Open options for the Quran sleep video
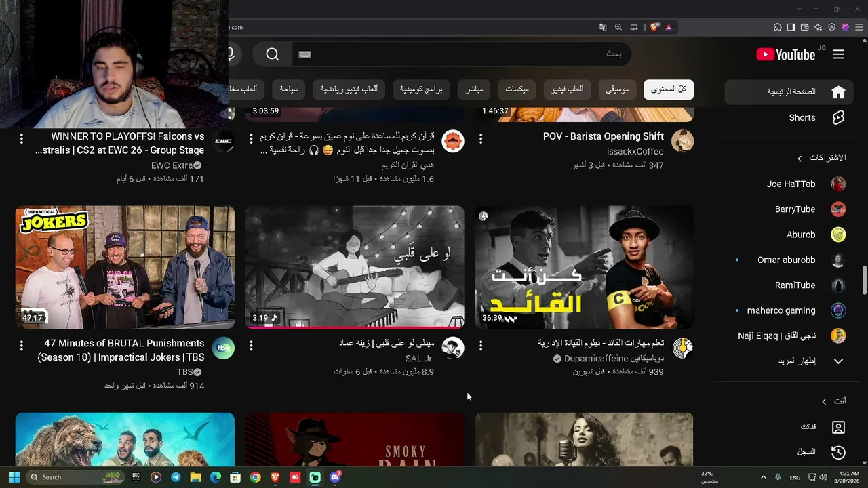 pyautogui.click(x=251, y=138)
